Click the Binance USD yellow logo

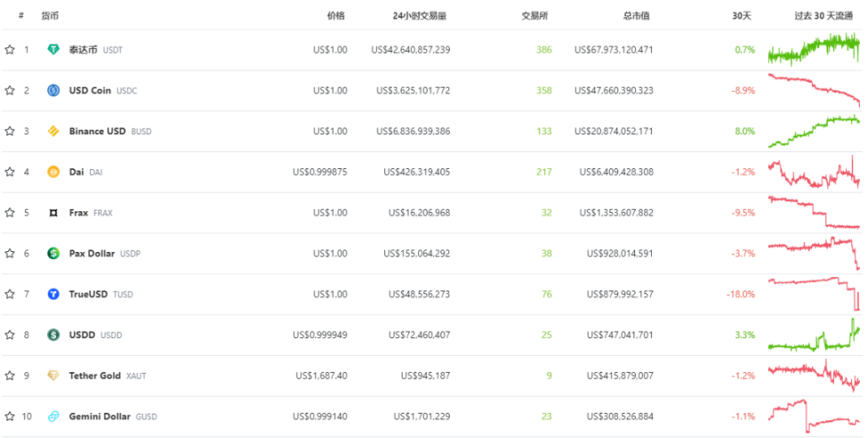tap(54, 131)
